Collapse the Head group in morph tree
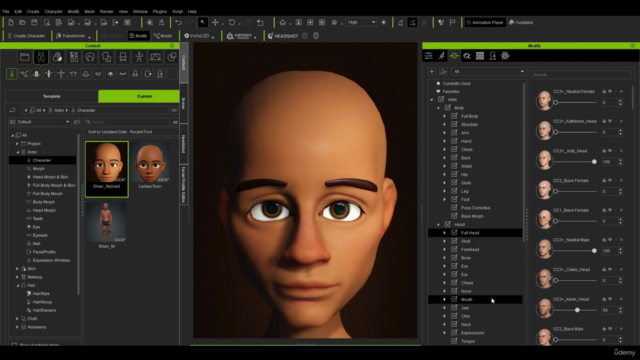The image size is (640, 360). click(438, 224)
